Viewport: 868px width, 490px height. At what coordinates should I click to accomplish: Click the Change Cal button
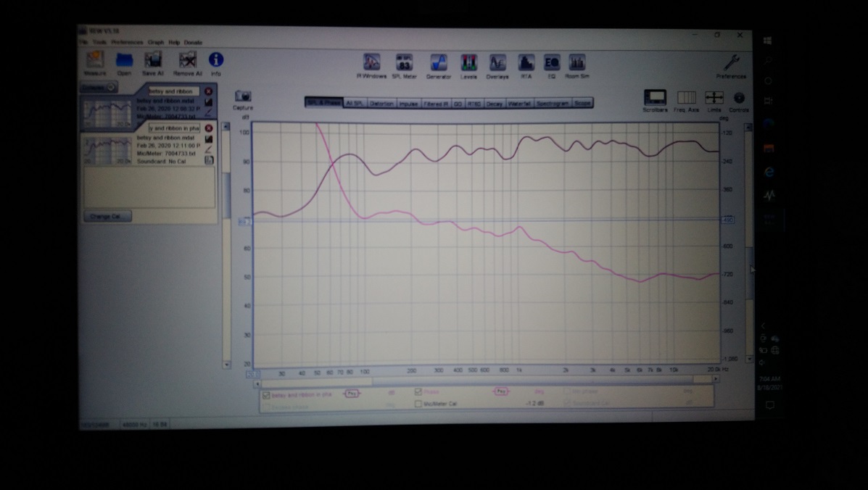(107, 216)
